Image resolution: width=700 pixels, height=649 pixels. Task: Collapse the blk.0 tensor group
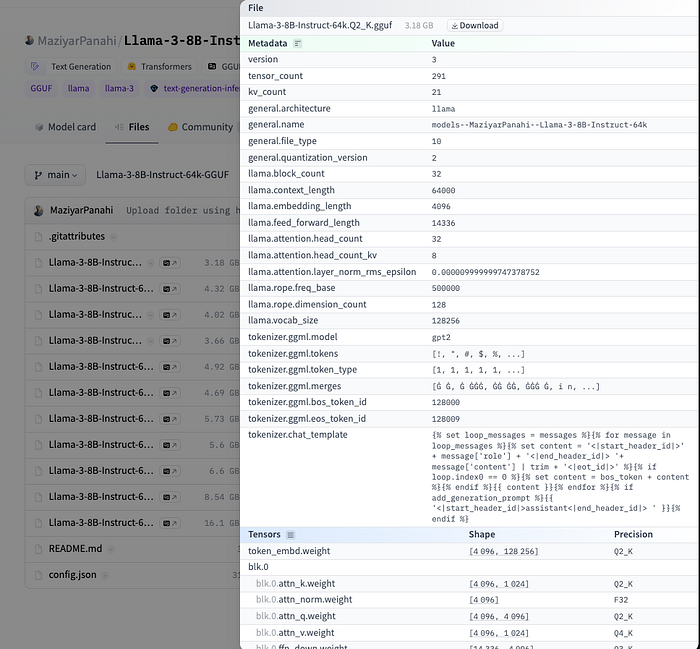tap(258, 567)
